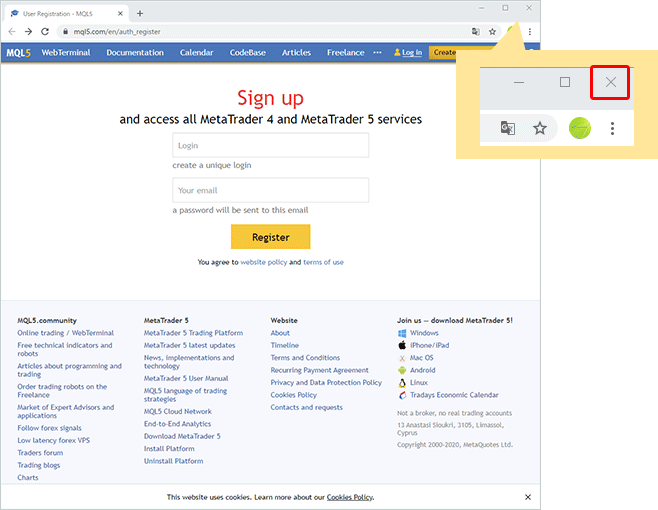Open Online trading / WebTerminal footer link
Screen dimensions: 658x510
click(65, 333)
